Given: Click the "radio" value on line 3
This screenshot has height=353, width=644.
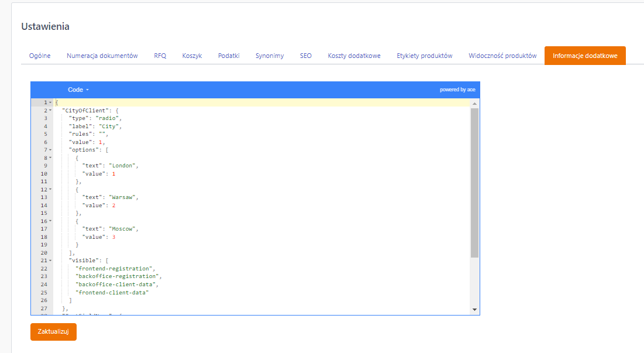Looking at the screenshot, I should (107, 118).
